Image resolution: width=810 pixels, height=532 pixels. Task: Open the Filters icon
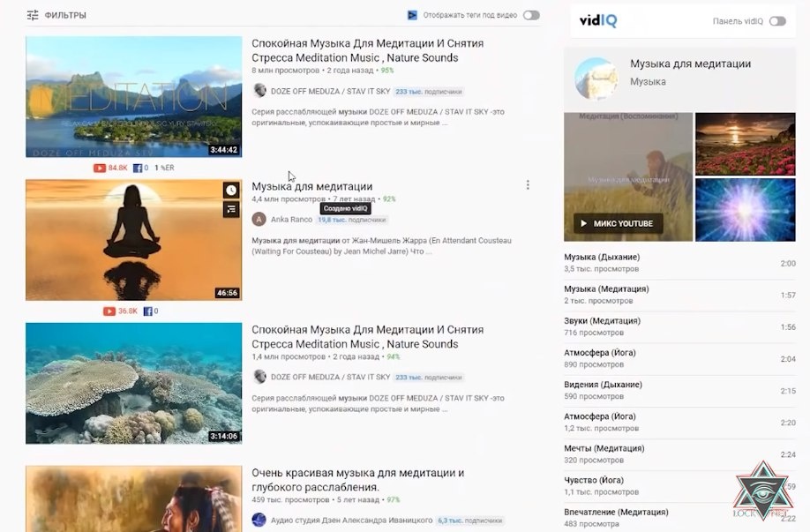coord(33,15)
